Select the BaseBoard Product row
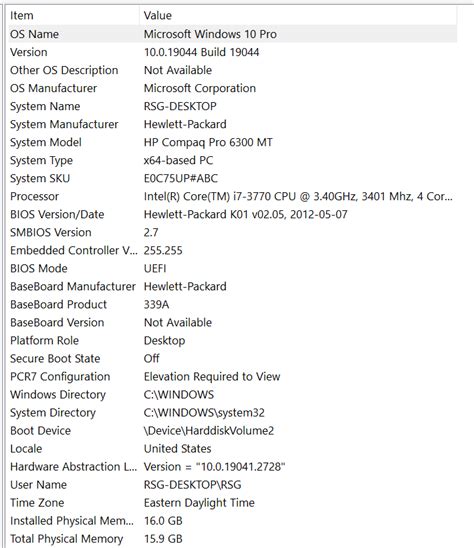 coord(232,304)
